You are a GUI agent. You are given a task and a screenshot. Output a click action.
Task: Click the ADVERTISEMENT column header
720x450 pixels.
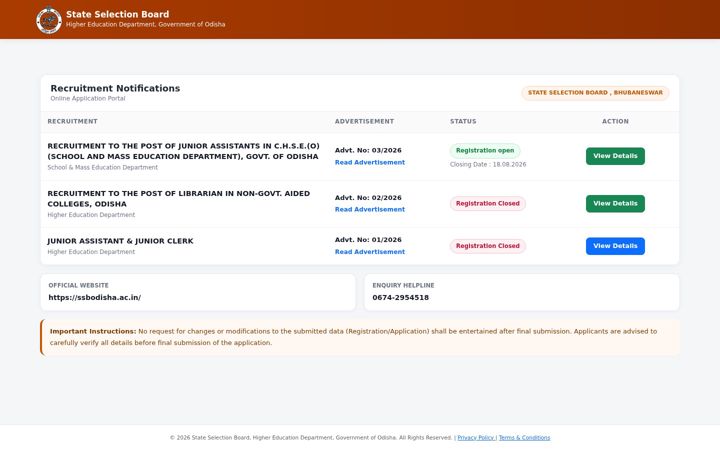tap(364, 121)
